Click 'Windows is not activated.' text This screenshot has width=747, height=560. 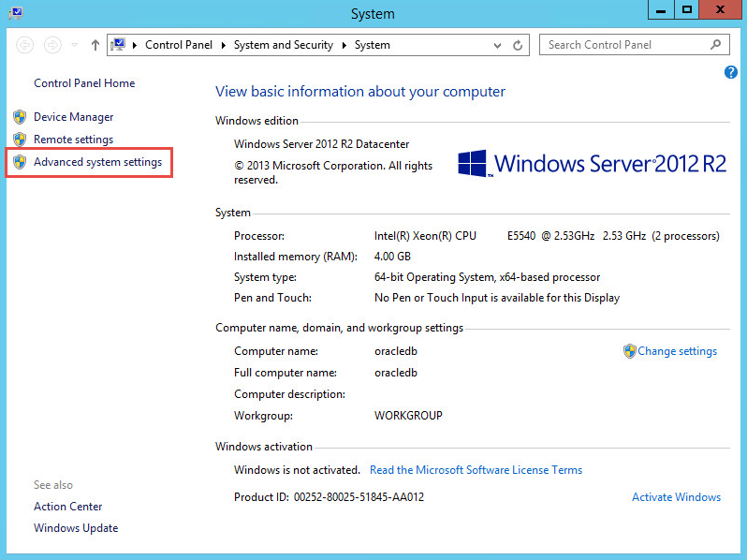(x=297, y=470)
